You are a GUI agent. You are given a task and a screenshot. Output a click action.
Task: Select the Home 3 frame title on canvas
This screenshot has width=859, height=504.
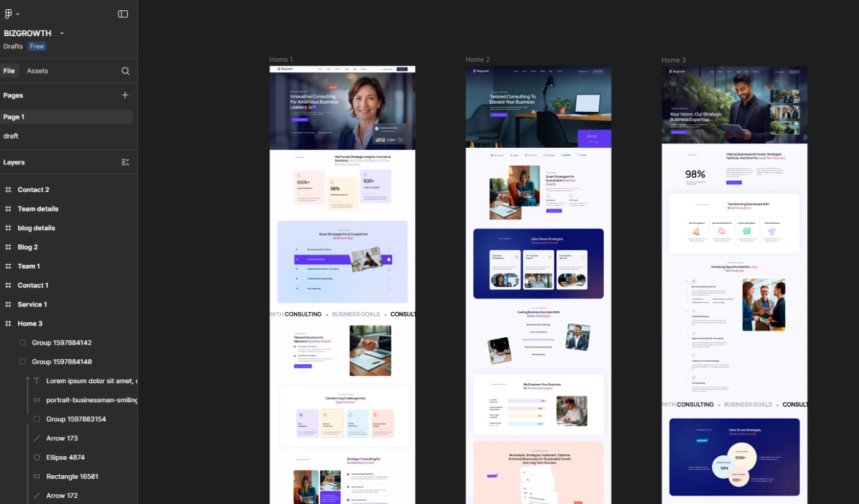[x=674, y=59]
